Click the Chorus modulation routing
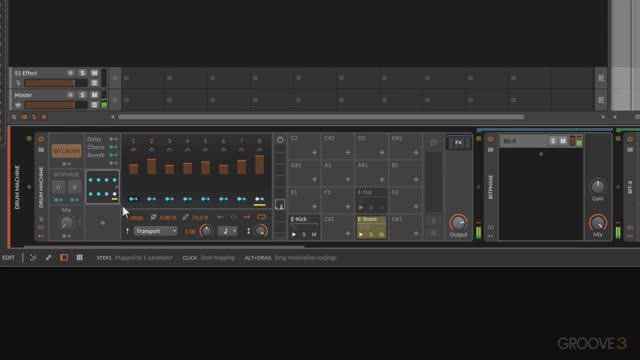 (x=113, y=147)
